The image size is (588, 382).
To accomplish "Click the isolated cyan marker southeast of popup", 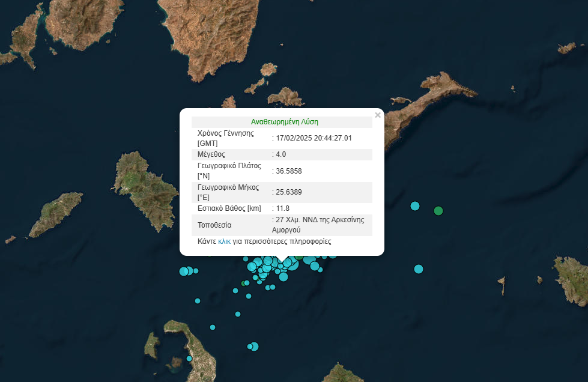I will [x=419, y=268].
